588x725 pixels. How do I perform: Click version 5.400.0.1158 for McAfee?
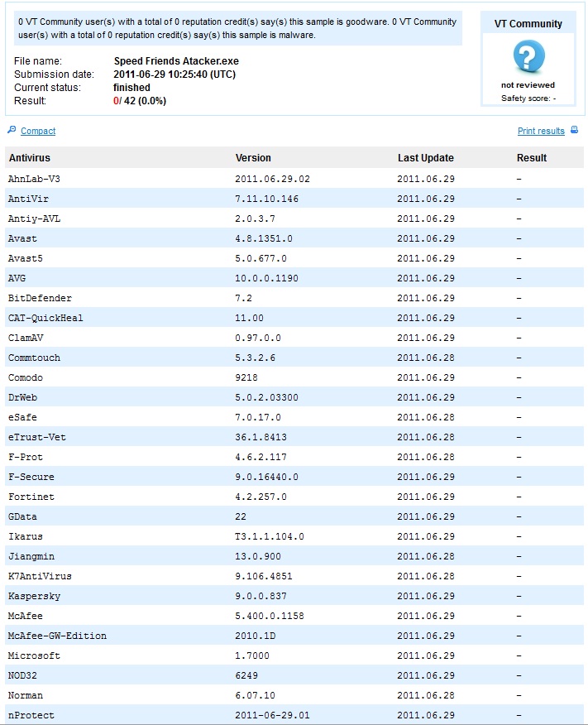point(270,617)
